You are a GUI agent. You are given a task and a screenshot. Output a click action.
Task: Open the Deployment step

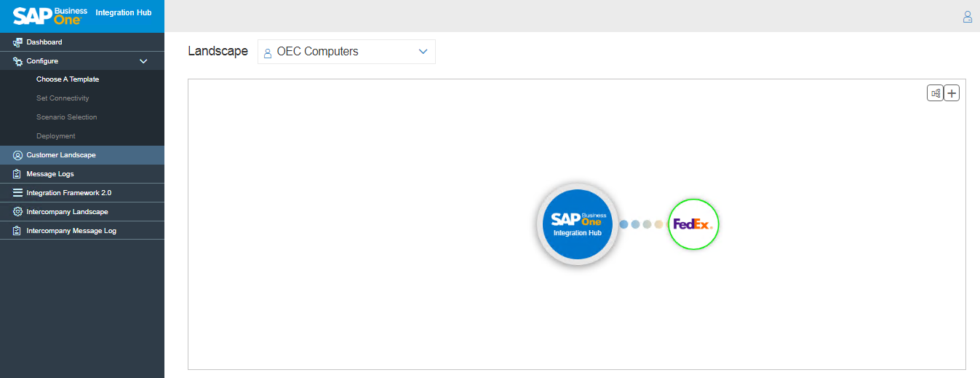pyautogui.click(x=56, y=136)
